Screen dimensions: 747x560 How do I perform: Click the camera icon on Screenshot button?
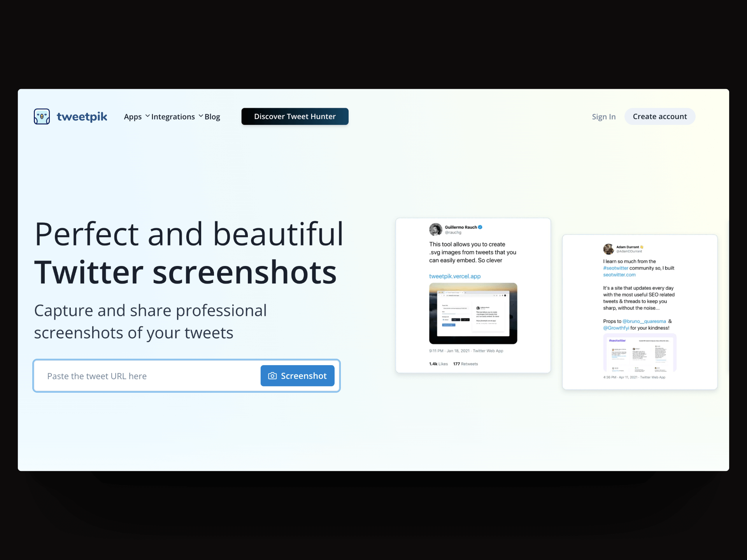coord(272,376)
